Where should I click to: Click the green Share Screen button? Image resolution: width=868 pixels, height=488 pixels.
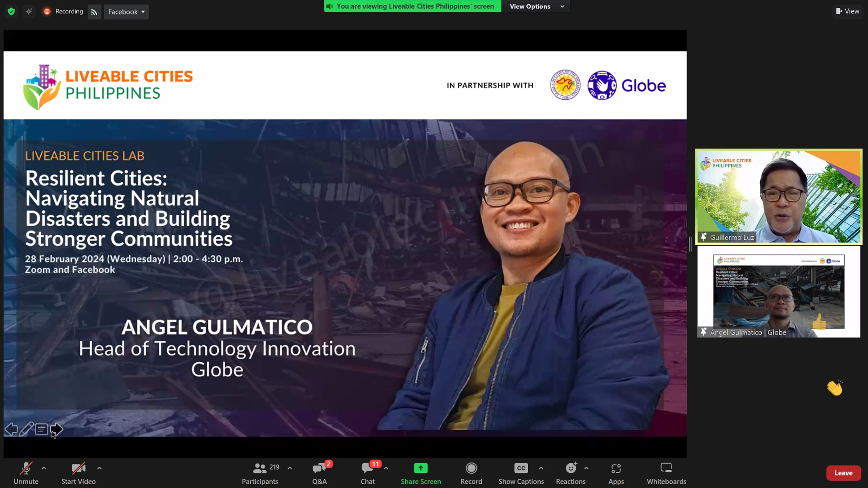[x=421, y=473]
